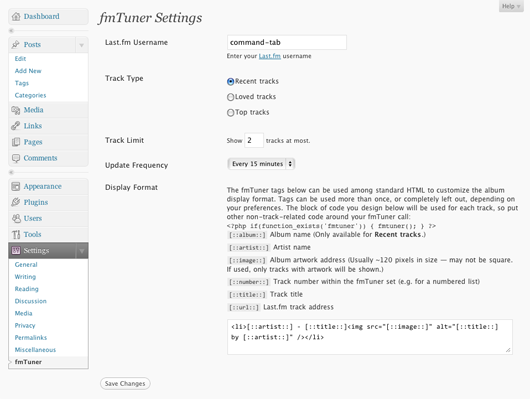Click the Settings icon in sidebar
This screenshot has height=399, width=530.
[x=16, y=251]
